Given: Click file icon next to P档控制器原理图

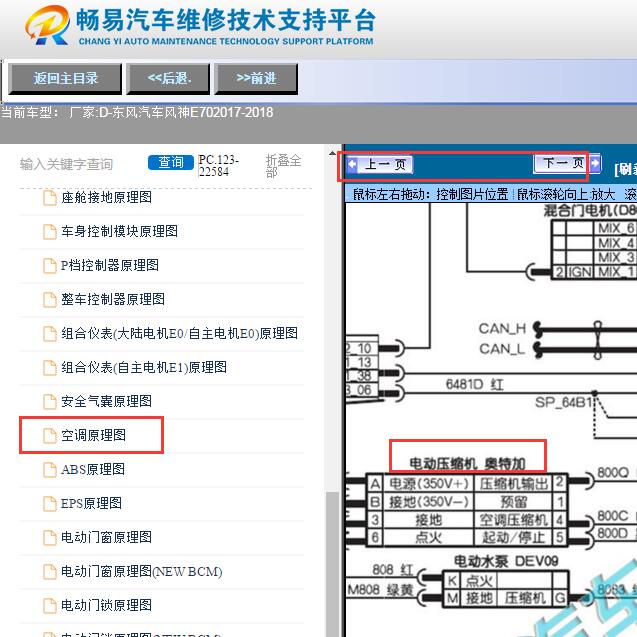Looking at the screenshot, I should [50, 266].
